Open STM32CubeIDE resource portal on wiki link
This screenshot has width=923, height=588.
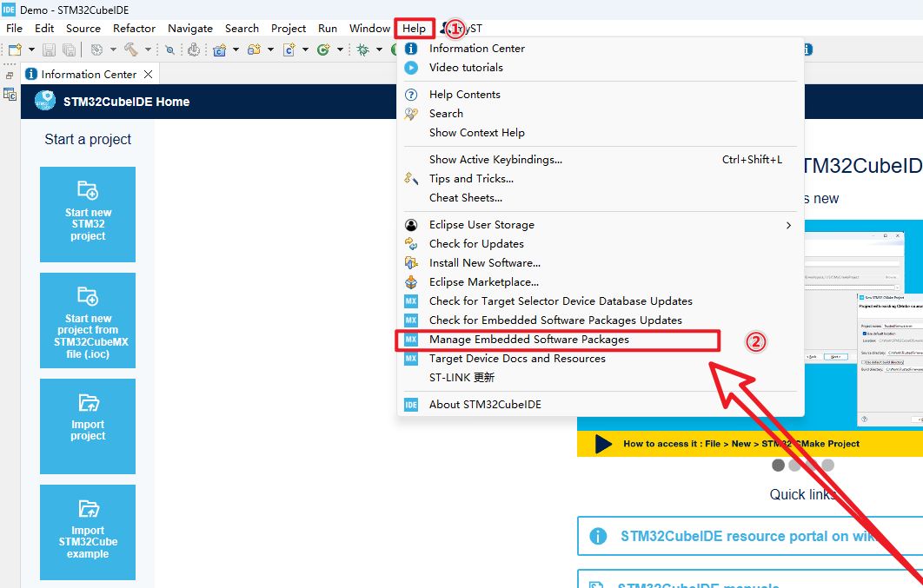[749, 536]
